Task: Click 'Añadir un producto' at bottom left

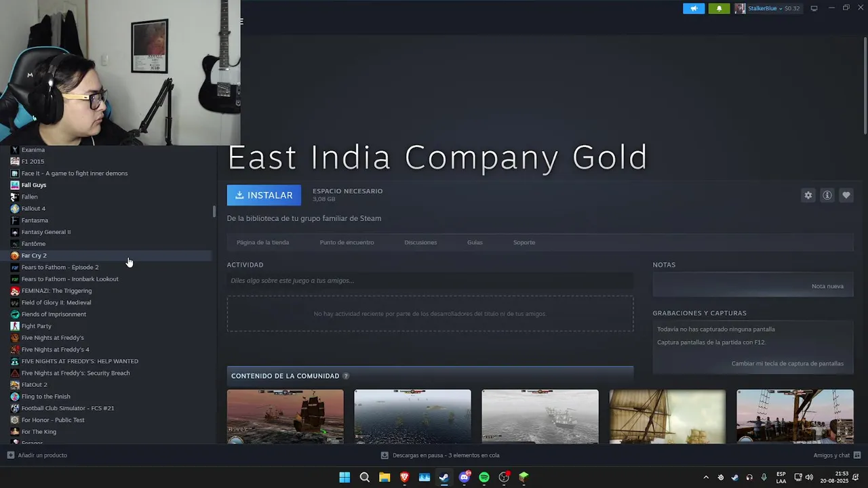Action: tap(37, 455)
